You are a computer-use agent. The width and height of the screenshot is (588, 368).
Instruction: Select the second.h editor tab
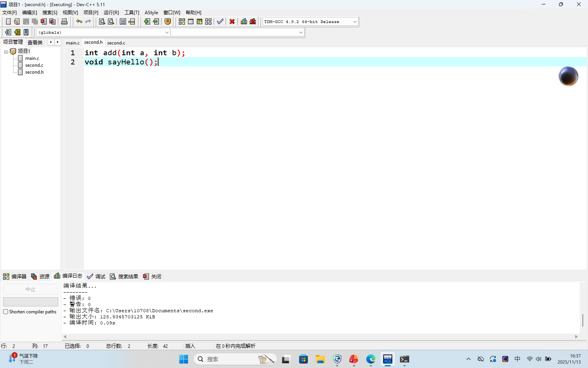(x=93, y=42)
